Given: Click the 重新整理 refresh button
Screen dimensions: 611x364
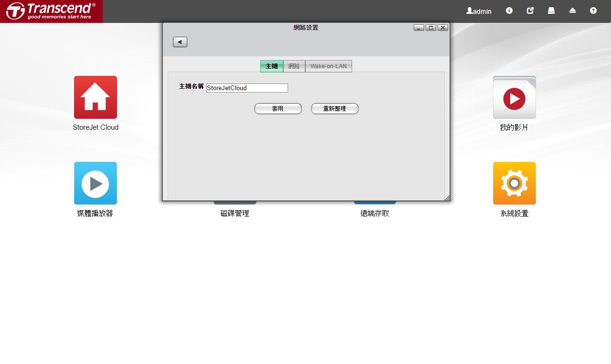Looking at the screenshot, I should (x=335, y=109).
